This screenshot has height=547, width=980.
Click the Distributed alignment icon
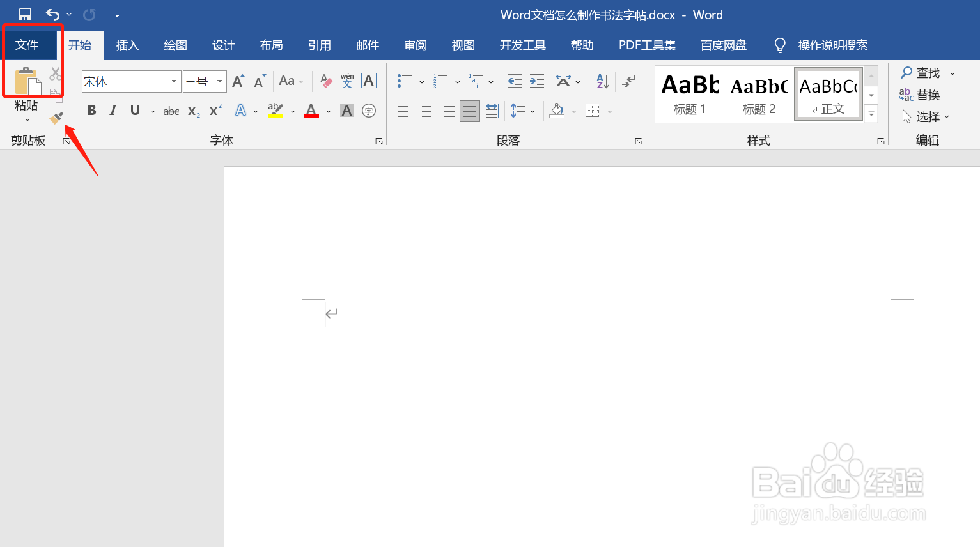coord(492,111)
